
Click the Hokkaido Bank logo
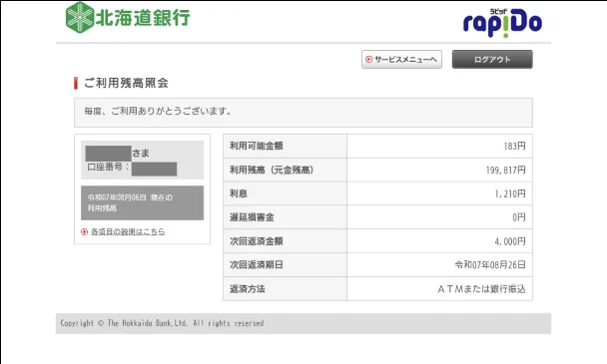coord(128,17)
